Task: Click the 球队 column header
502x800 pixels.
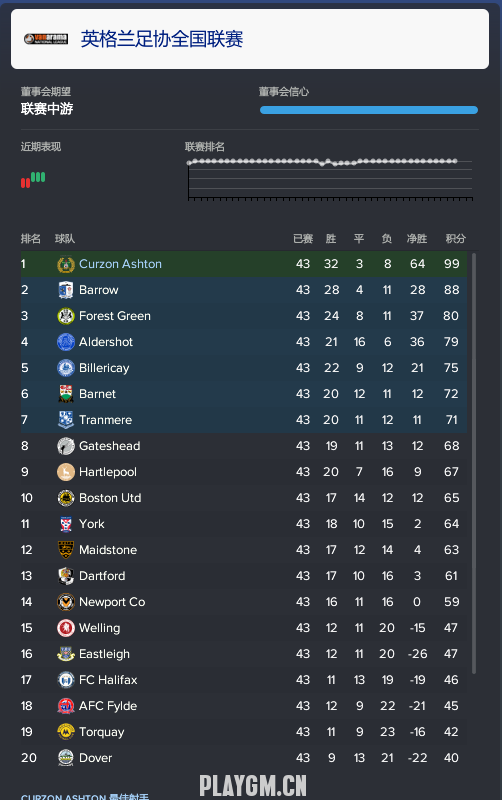Action: pyautogui.click(x=65, y=239)
